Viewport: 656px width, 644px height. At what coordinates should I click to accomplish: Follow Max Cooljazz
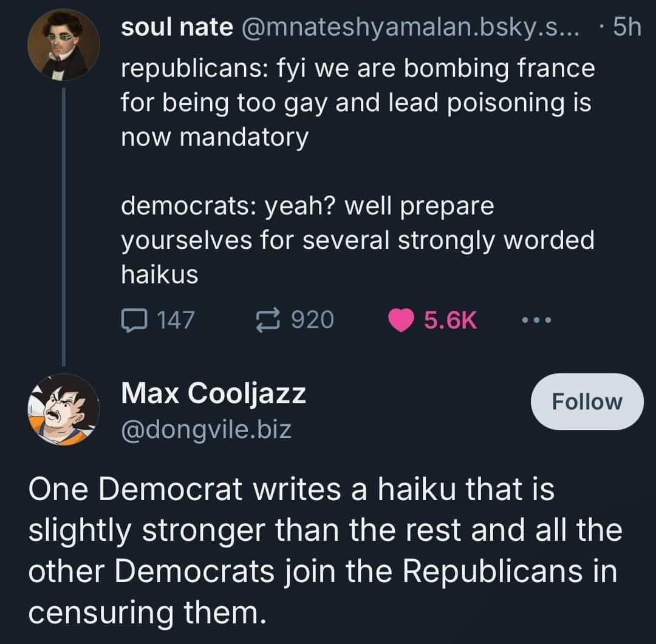[587, 401]
